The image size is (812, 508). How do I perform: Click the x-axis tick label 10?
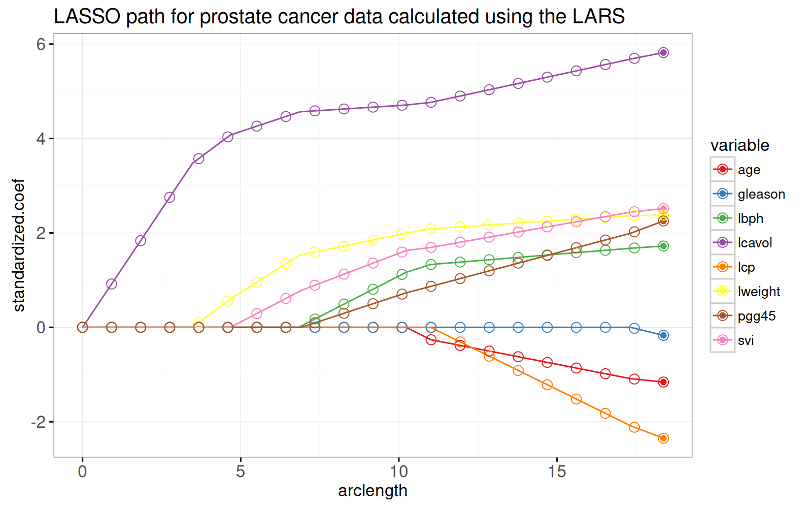399,471
